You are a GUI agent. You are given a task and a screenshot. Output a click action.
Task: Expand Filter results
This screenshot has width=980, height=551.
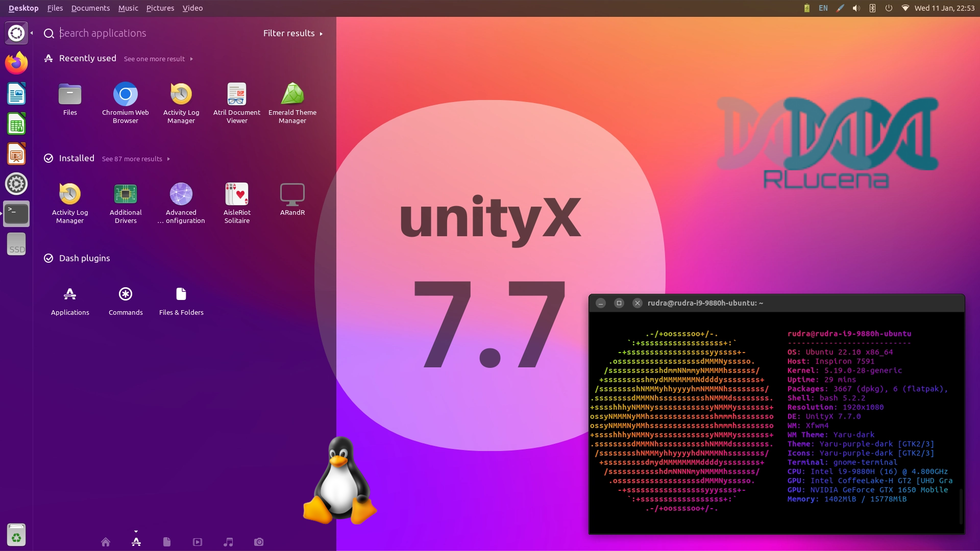click(x=293, y=33)
